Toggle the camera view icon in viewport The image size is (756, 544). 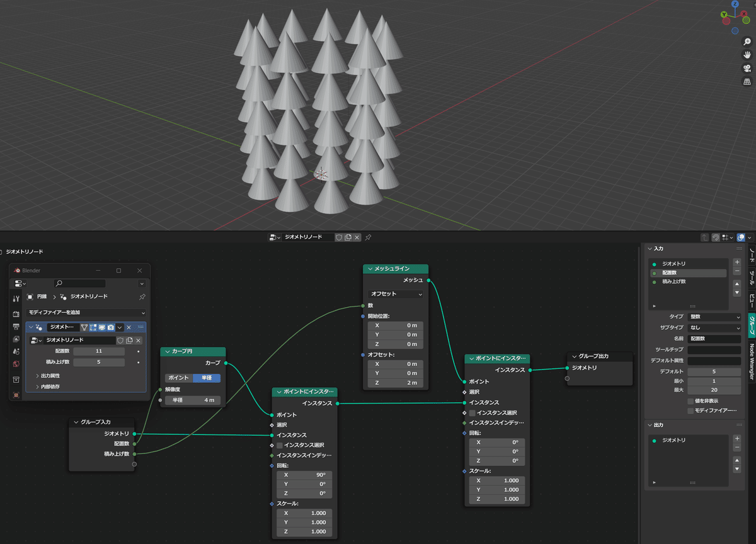pyautogui.click(x=747, y=69)
